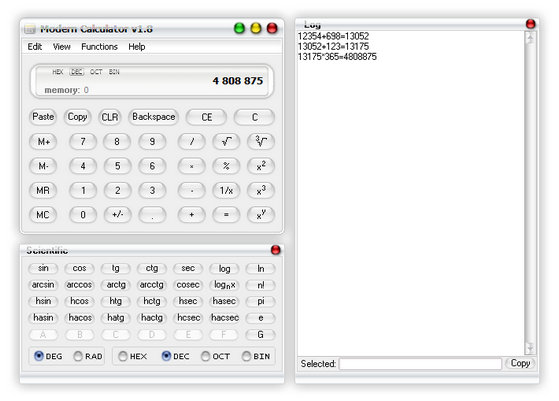Click Log scrollbar up arrow
559x401 pixels.
(x=530, y=37)
